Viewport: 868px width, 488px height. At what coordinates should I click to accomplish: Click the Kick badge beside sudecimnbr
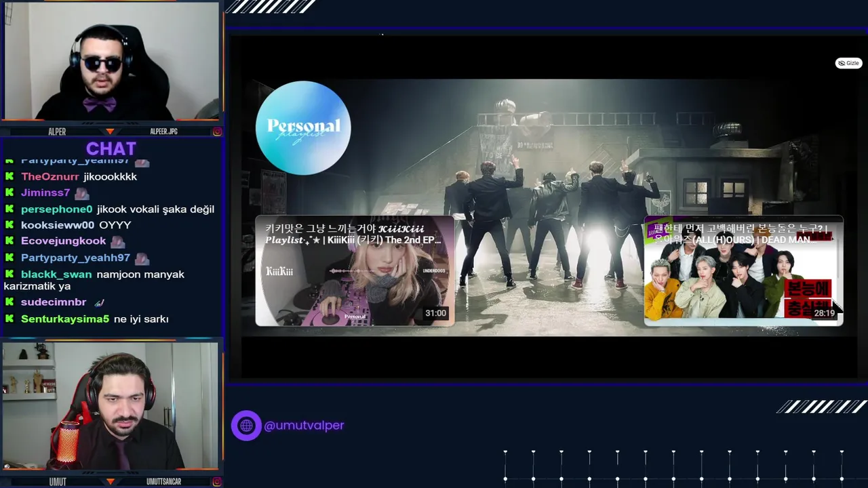(9, 302)
